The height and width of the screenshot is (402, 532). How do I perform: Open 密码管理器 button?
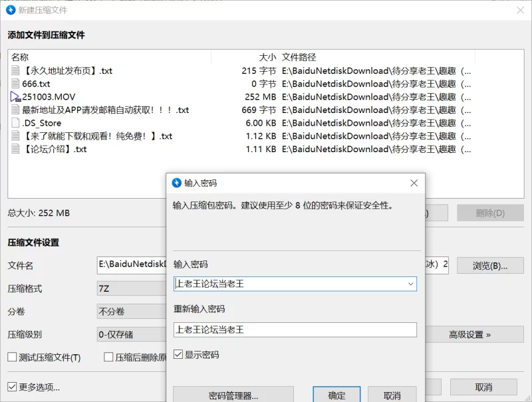tap(233, 395)
